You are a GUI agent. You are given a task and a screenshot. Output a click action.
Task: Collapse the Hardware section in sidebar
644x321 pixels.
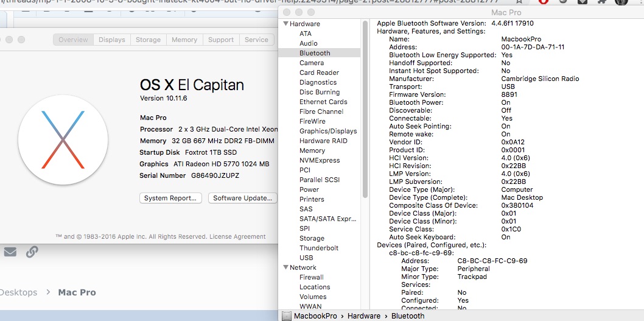click(x=286, y=24)
